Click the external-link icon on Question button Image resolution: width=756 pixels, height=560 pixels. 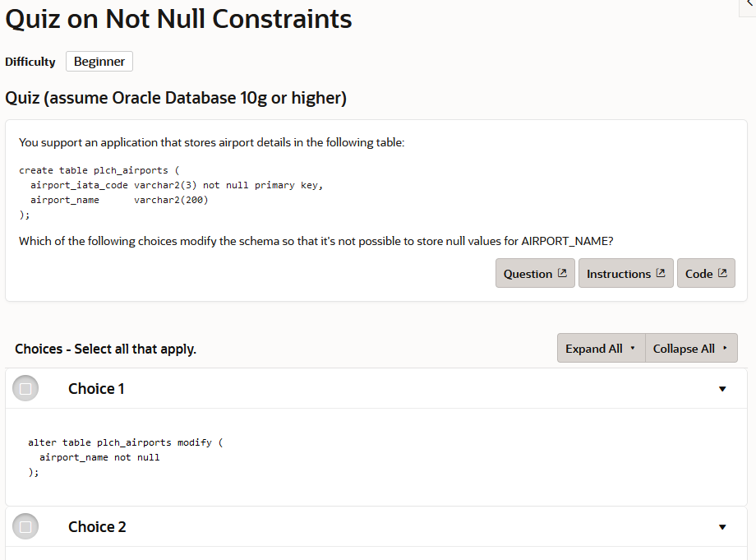(562, 273)
